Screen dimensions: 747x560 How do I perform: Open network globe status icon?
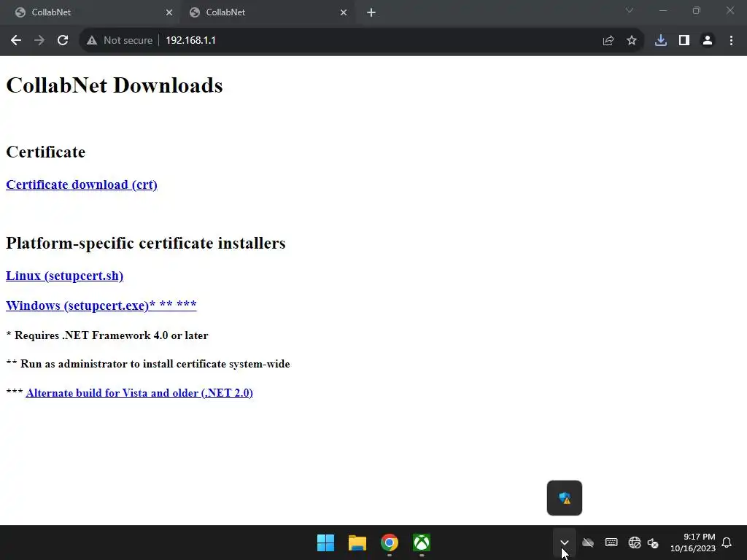pyautogui.click(x=635, y=542)
